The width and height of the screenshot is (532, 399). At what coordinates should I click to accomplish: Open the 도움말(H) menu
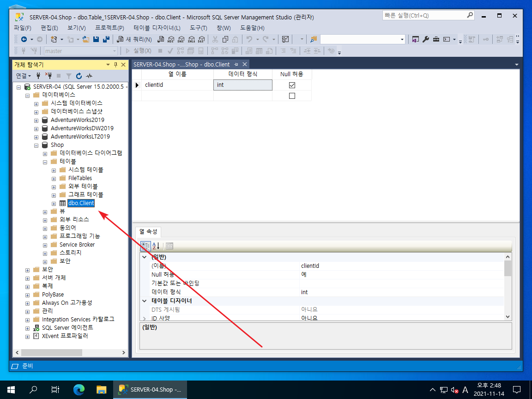[252, 28]
